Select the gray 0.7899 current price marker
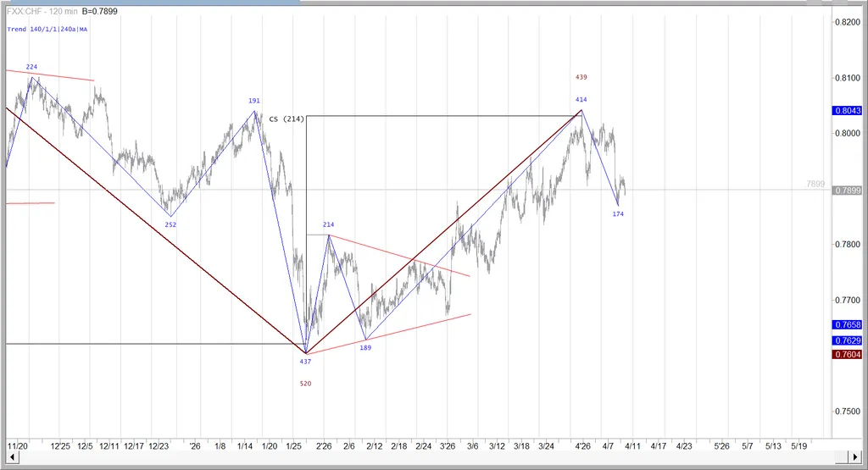 click(848, 191)
